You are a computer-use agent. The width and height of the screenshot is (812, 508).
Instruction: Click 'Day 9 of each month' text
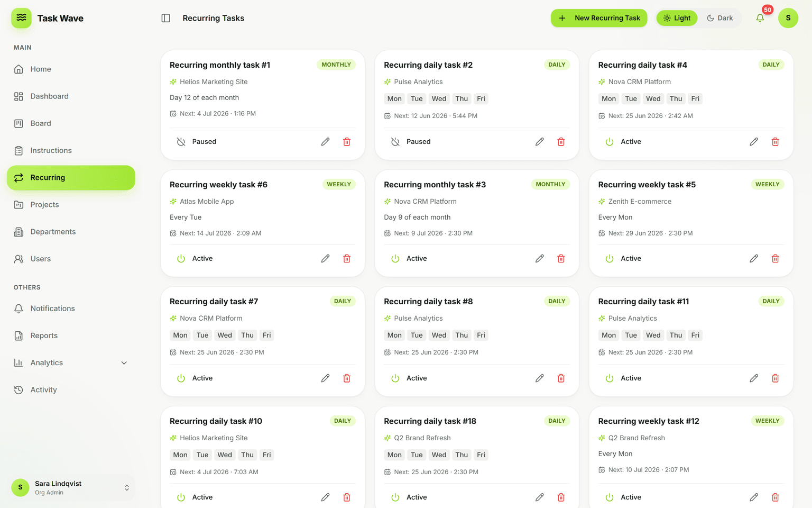[417, 217]
